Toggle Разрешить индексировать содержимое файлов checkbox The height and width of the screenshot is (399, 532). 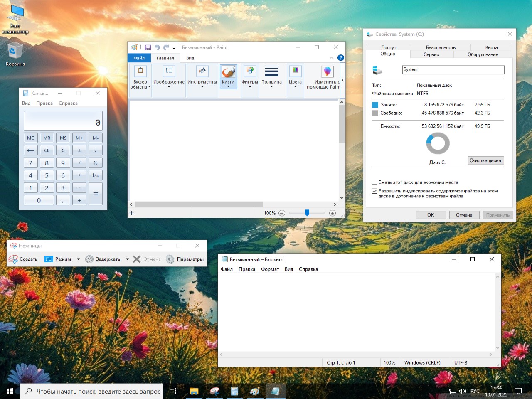[x=374, y=191]
